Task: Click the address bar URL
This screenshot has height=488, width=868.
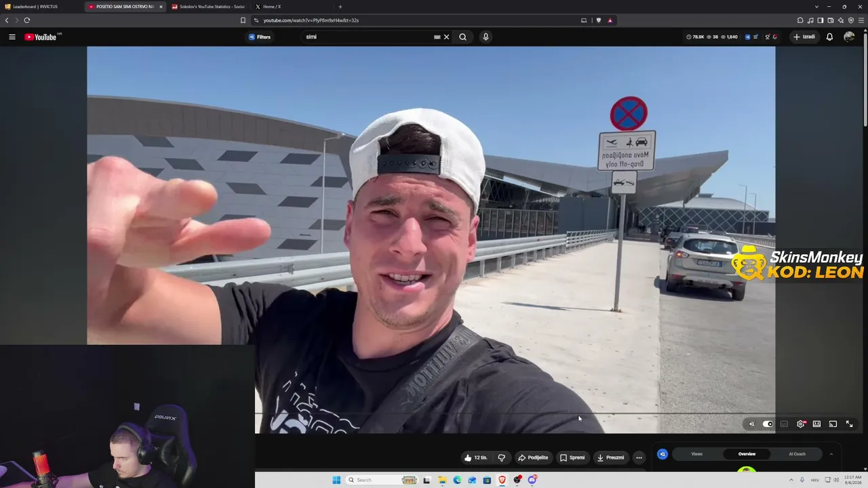Action: point(311,20)
